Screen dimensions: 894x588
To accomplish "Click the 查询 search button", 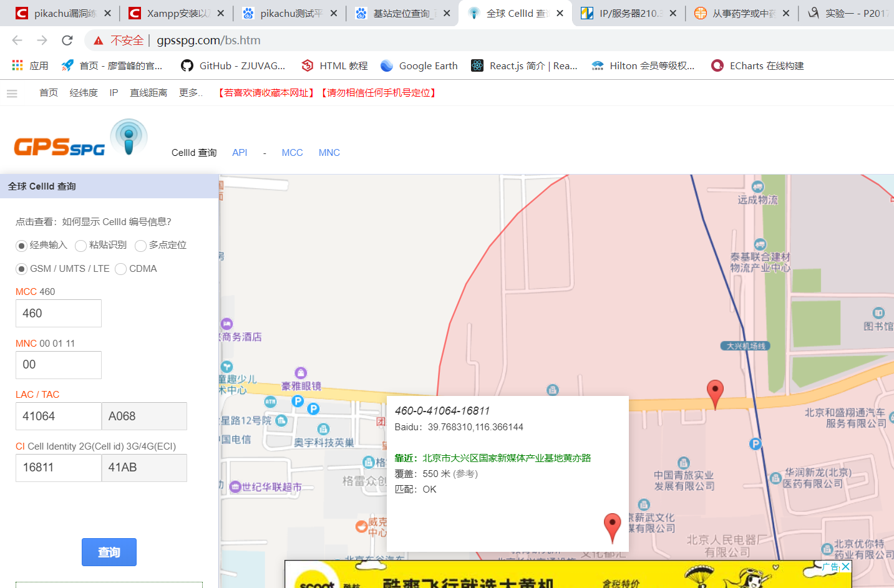I will click(x=109, y=552).
